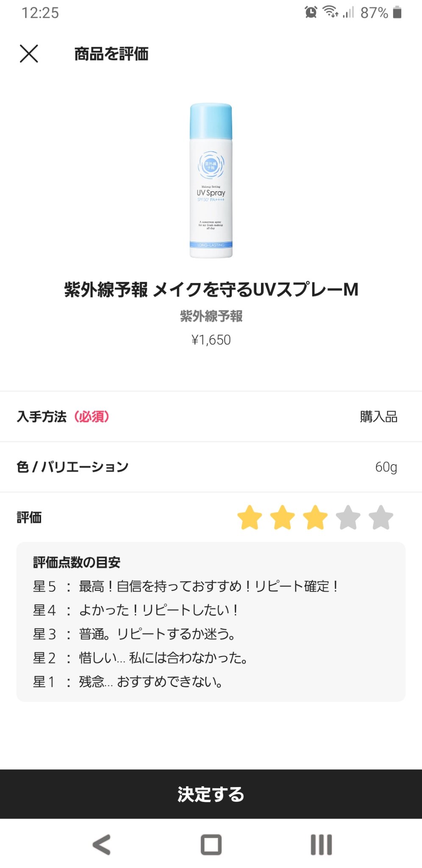Give a four-star rating
This screenshot has height=868, width=422.
(348, 517)
